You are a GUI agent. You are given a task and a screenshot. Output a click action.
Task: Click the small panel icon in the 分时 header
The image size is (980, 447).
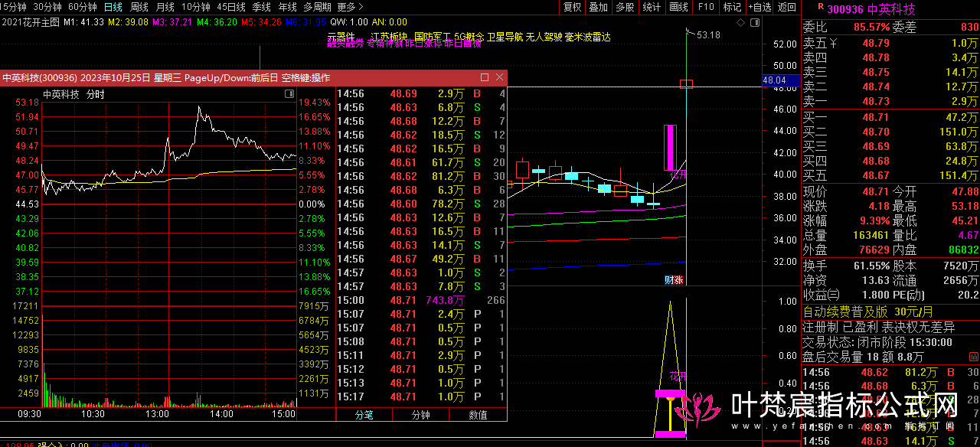289,94
